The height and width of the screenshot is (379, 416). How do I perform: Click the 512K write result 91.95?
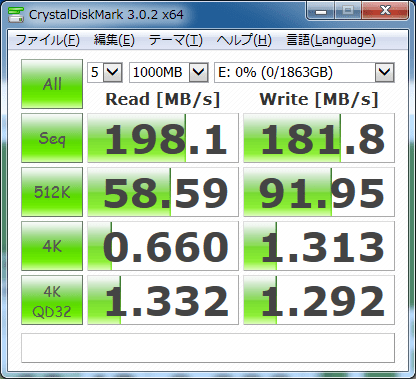pos(319,192)
